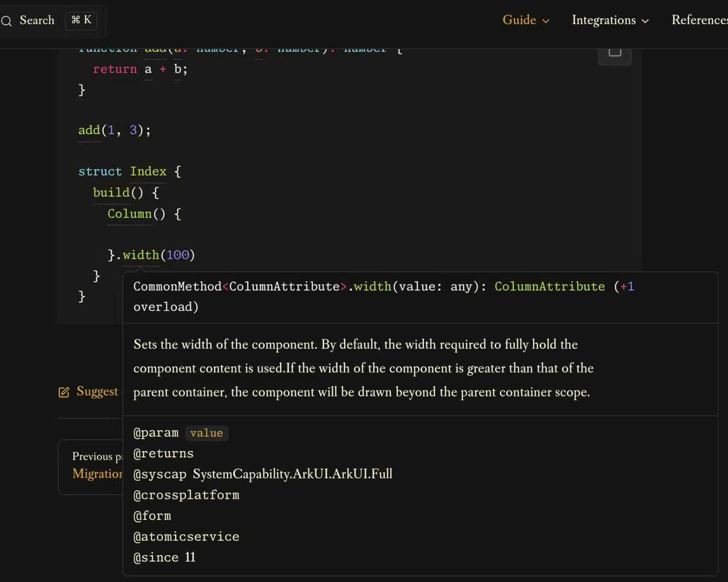Click the Suggest edit pencil icon
Screen dimensions: 728x582
coord(64,392)
